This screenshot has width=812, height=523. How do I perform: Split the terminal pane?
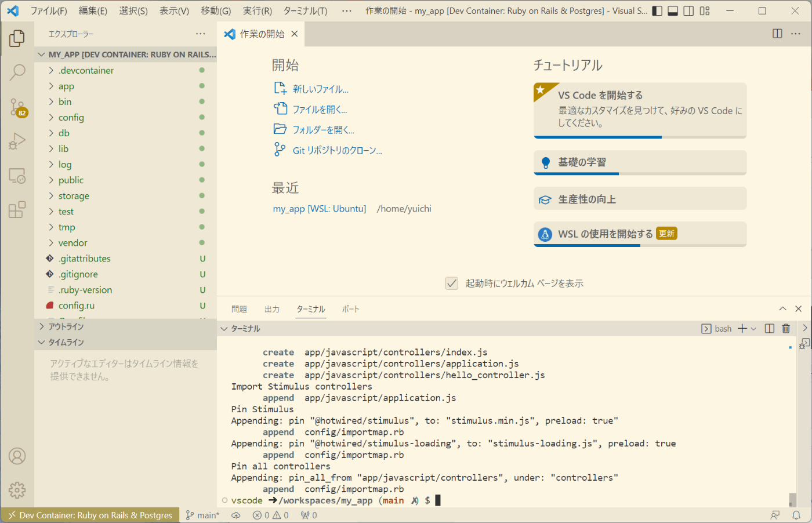point(770,329)
